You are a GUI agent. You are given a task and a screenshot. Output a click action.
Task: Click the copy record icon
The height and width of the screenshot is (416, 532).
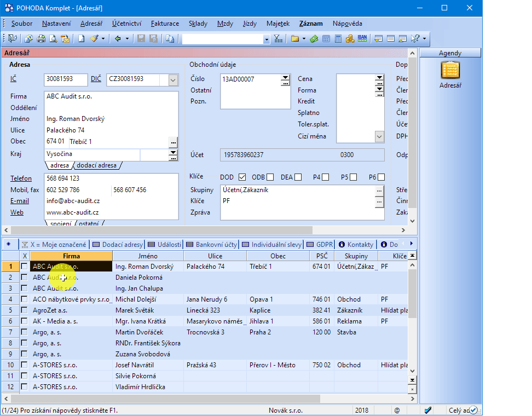pyautogui.click(x=170, y=39)
